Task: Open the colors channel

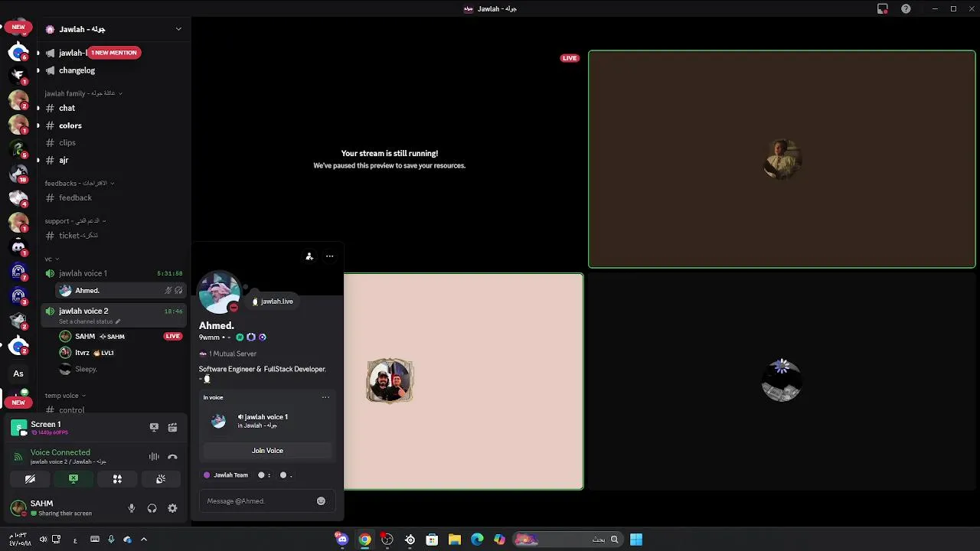Action: [113, 126]
